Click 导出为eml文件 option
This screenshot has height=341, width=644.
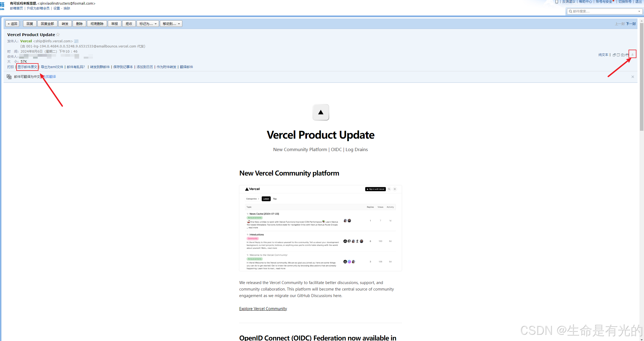coord(52,67)
